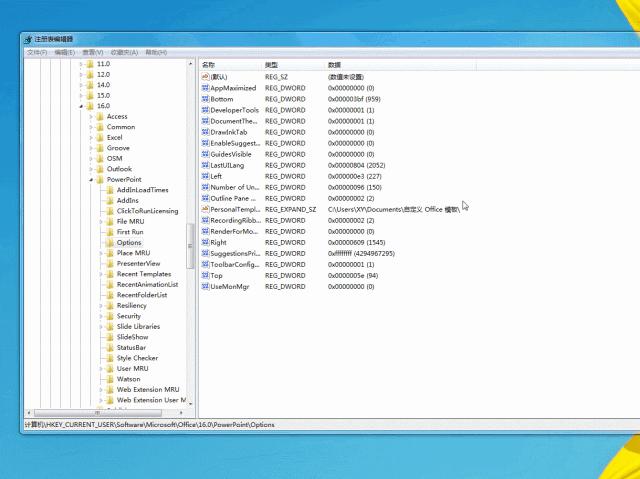
Task: Click the Left DWORD icon
Action: 205,176
